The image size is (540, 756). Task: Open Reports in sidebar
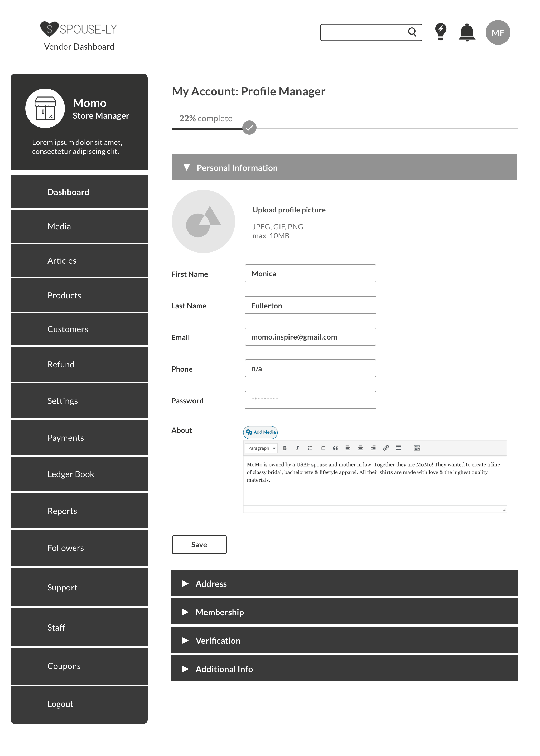pos(79,511)
